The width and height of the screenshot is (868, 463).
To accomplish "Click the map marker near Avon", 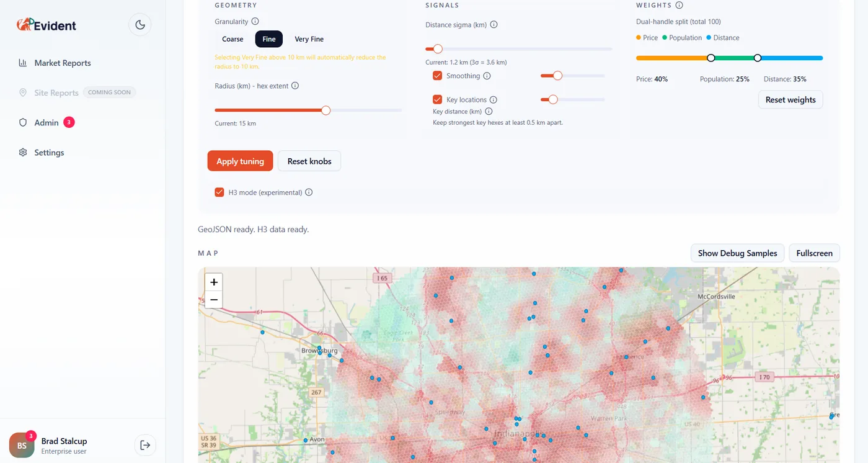I will click(x=306, y=440).
